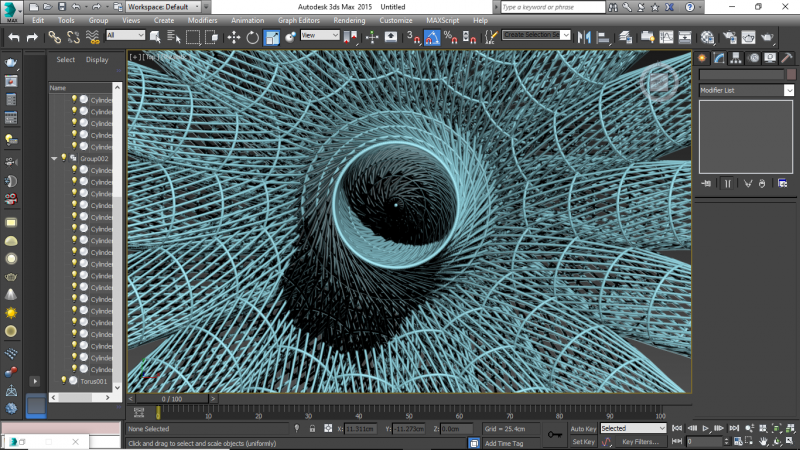
Task: Click Scene Explorer Select menu
Action: [x=65, y=60]
